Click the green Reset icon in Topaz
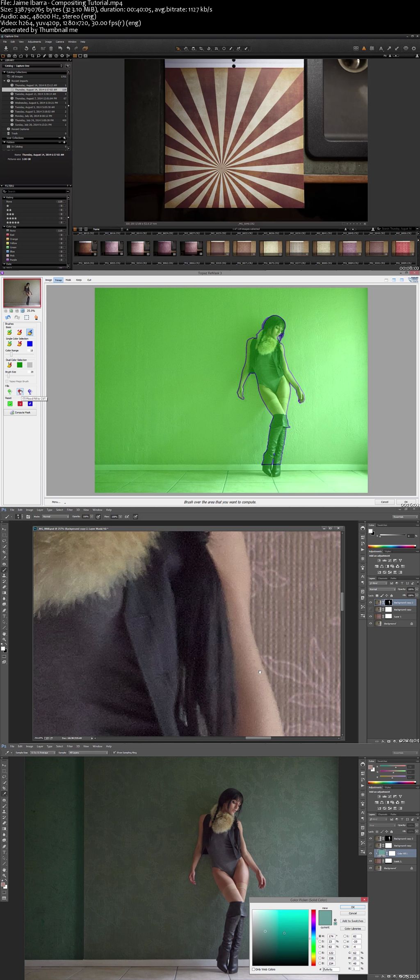420x980 pixels. pyautogui.click(x=10, y=404)
